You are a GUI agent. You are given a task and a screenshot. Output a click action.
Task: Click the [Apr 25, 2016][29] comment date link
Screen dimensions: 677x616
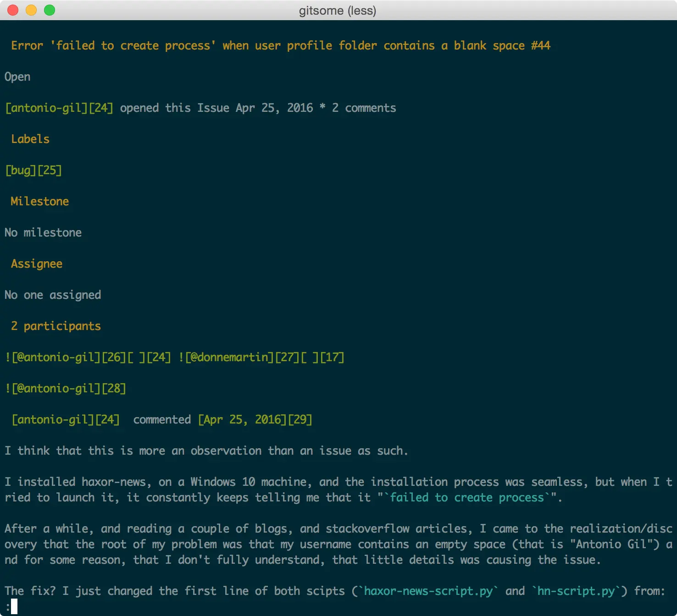(x=255, y=420)
